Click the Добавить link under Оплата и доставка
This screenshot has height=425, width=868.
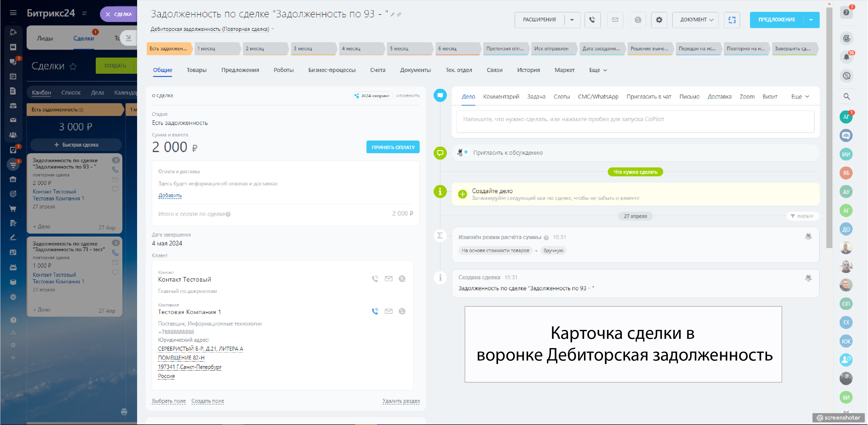(x=170, y=195)
